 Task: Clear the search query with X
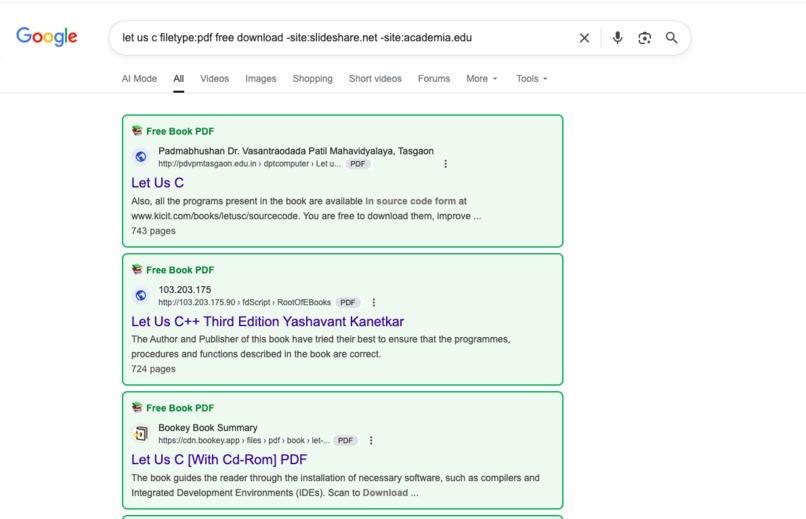click(x=584, y=38)
